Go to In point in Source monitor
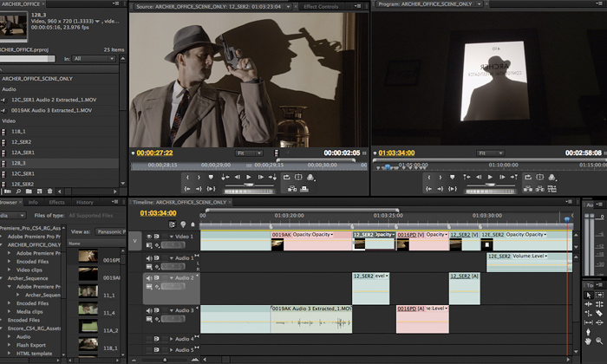This screenshot has width=607, height=364. [x=187, y=189]
